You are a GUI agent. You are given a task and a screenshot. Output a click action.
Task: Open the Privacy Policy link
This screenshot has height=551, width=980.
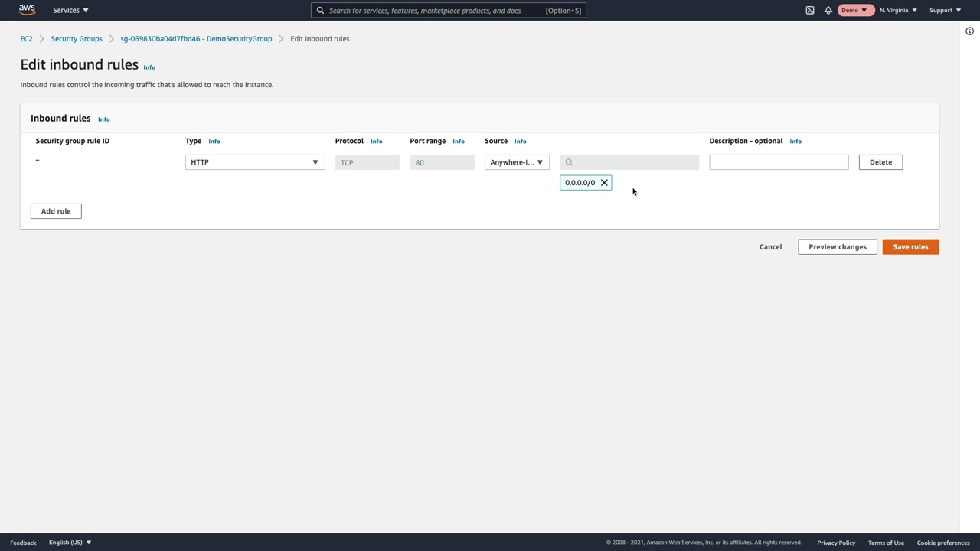(x=836, y=543)
